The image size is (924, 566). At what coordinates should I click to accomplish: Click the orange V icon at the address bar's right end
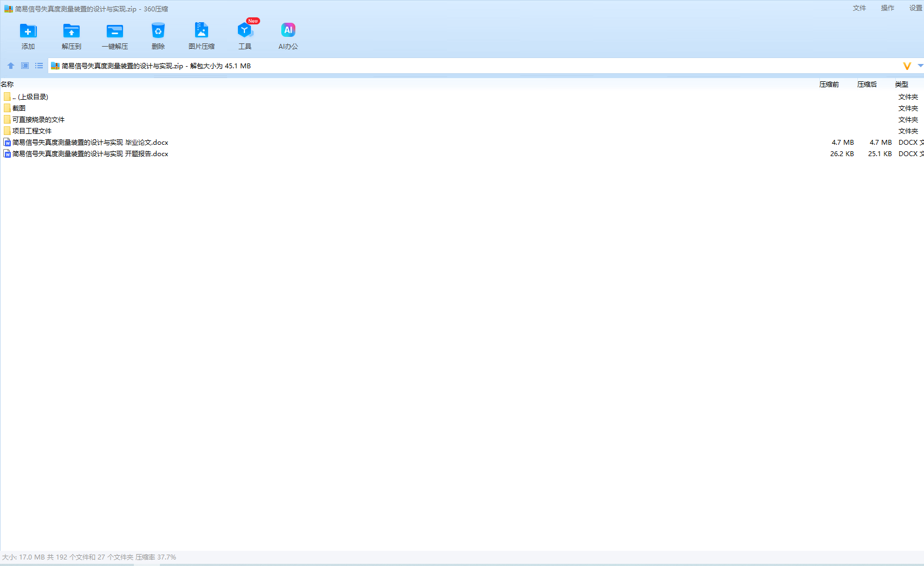pos(907,66)
